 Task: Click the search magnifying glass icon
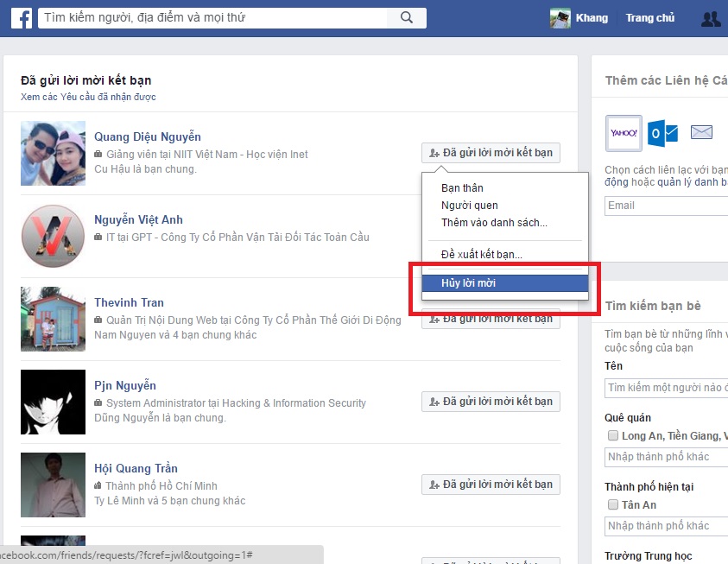coord(405,16)
